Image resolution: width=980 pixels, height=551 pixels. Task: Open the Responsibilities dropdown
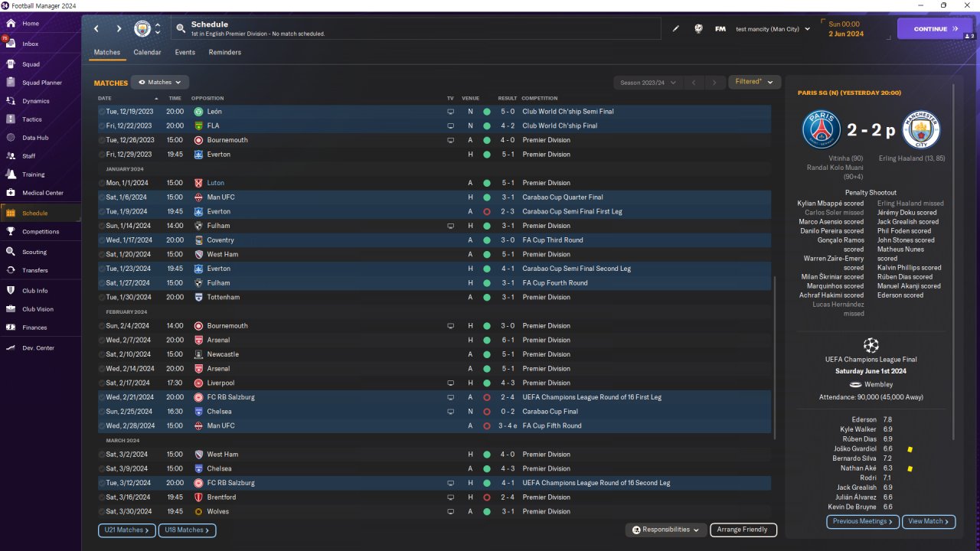pyautogui.click(x=665, y=530)
